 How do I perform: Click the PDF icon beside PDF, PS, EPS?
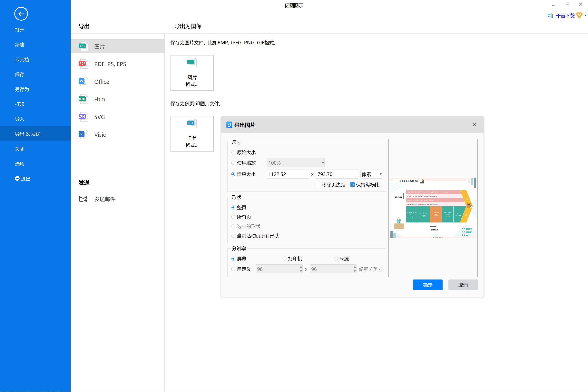pyautogui.click(x=83, y=64)
